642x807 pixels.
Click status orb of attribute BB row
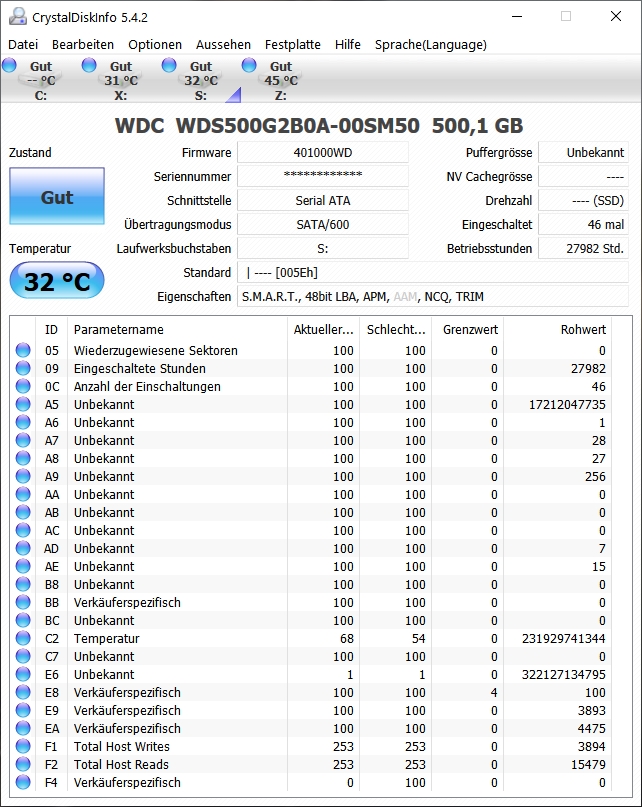[x=23, y=602]
